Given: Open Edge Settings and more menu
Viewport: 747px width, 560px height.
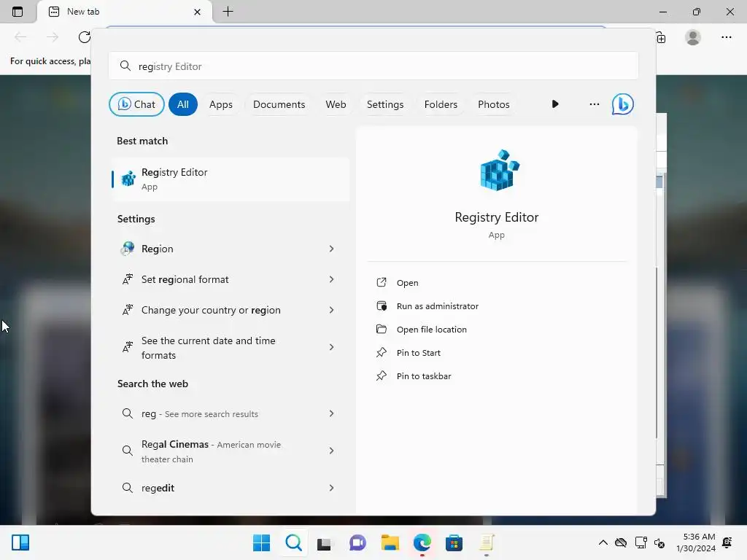Looking at the screenshot, I should coord(726,37).
